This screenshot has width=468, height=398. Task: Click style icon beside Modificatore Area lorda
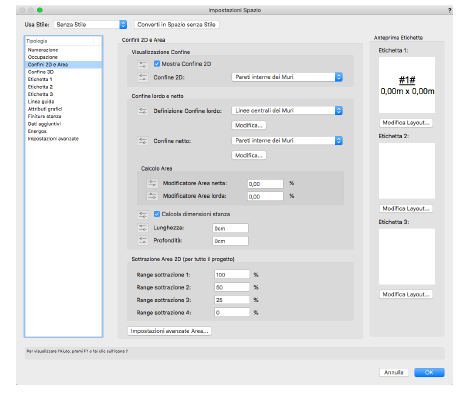tap(152, 196)
